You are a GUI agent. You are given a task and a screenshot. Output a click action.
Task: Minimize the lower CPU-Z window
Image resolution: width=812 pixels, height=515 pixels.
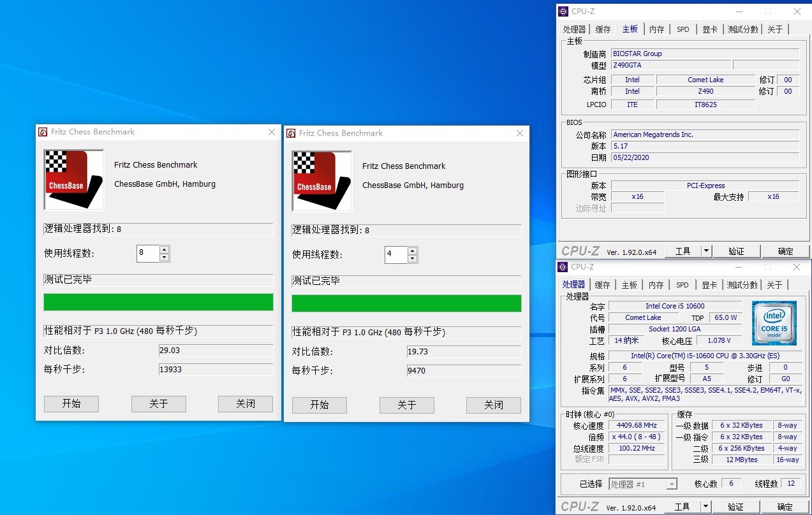click(739, 267)
